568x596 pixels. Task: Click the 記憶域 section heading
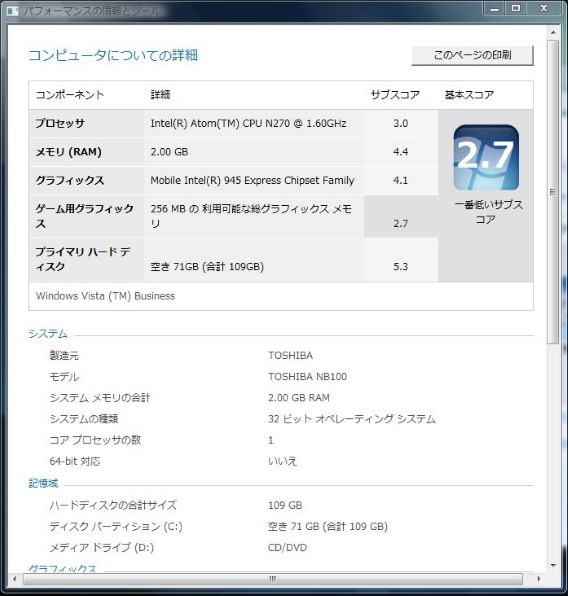(x=43, y=483)
